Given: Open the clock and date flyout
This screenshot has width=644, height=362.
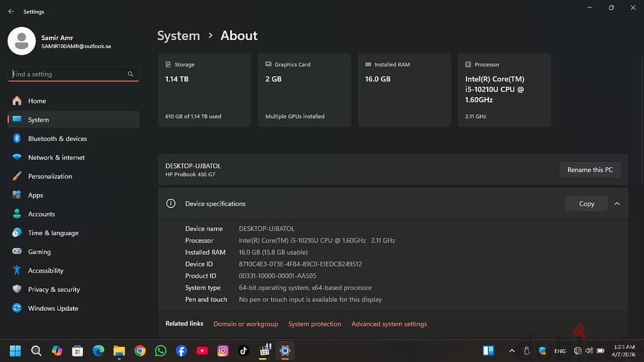Looking at the screenshot, I should tap(623, 351).
